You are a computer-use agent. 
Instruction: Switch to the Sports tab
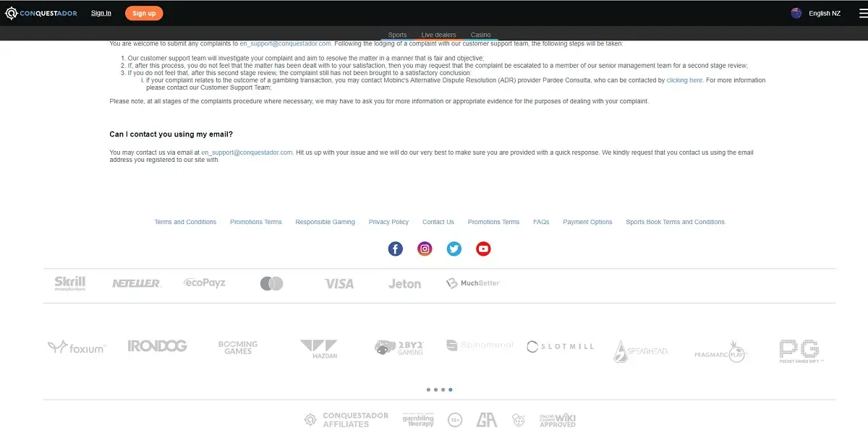point(397,35)
